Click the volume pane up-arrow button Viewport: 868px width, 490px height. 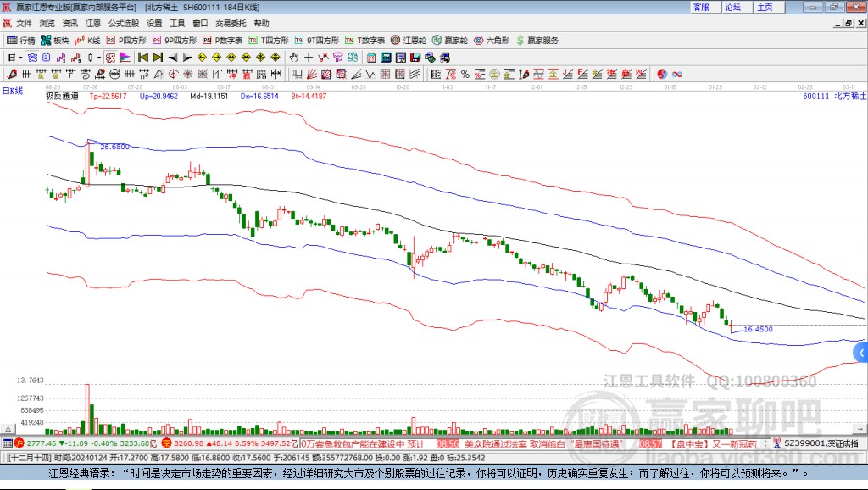(x=8, y=429)
